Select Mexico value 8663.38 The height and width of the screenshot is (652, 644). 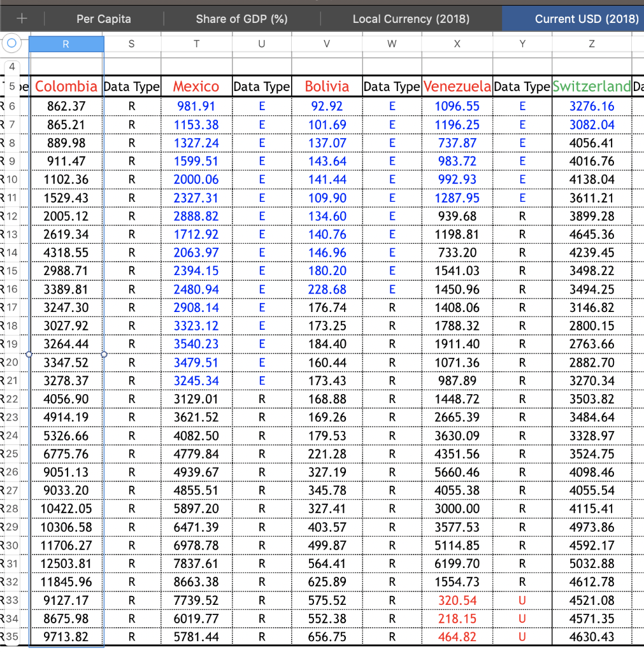click(196, 582)
